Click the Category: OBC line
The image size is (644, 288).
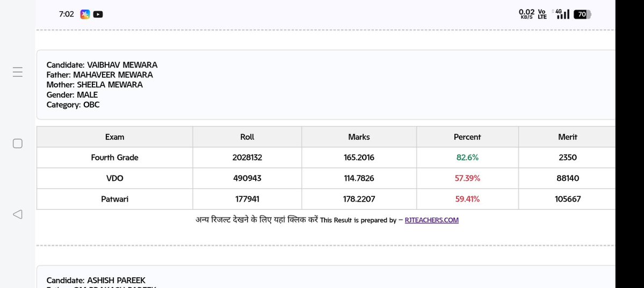pyautogui.click(x=73, y=105)
